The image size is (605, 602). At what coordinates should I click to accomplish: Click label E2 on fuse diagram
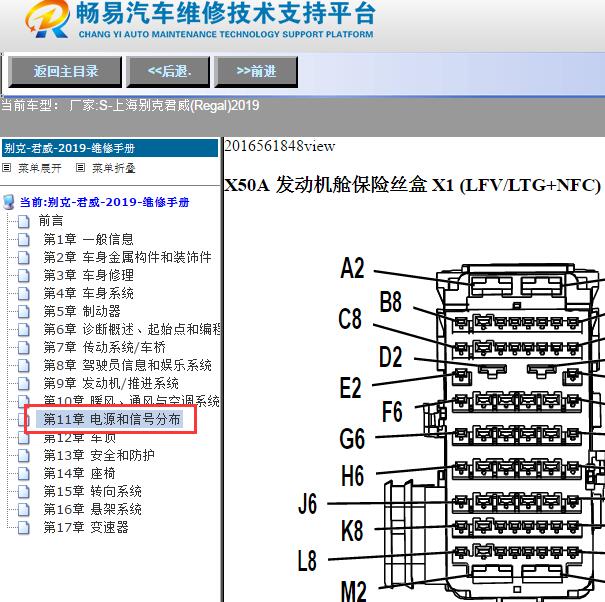click(x=350, y=388)
